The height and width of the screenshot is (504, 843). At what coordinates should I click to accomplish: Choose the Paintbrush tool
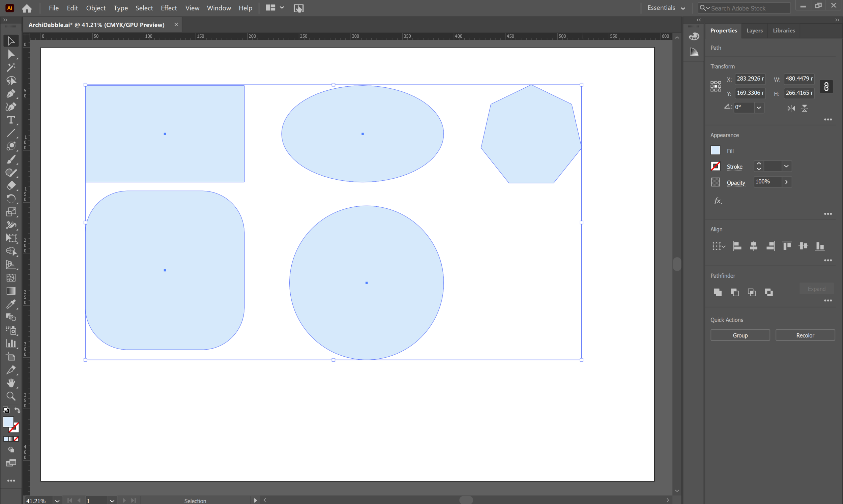coord(11,159)
